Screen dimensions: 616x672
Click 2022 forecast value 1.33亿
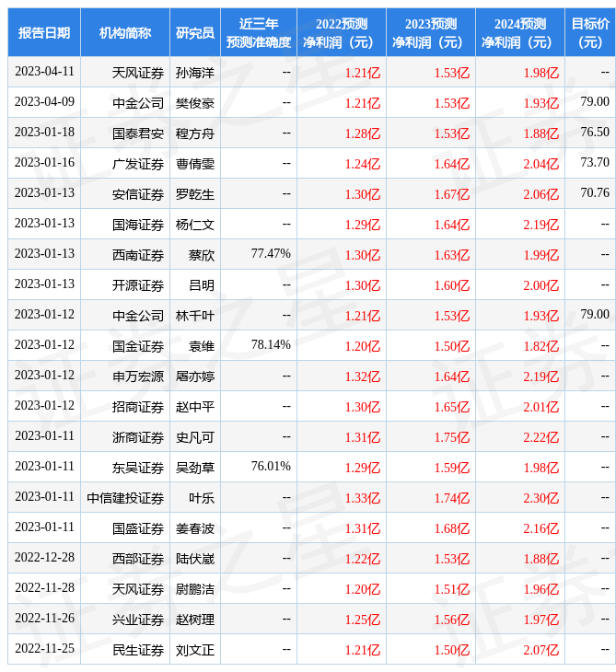click(363, 498)
